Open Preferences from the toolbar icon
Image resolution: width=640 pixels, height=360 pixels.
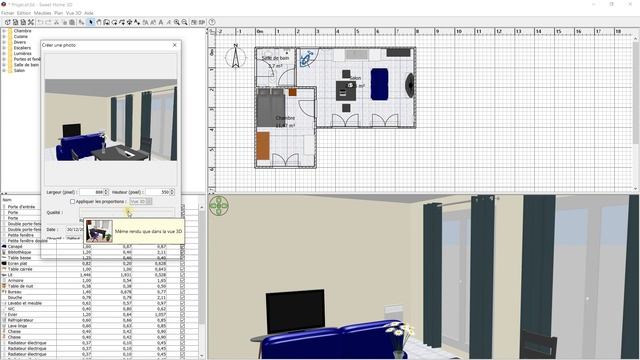point(31,22)
